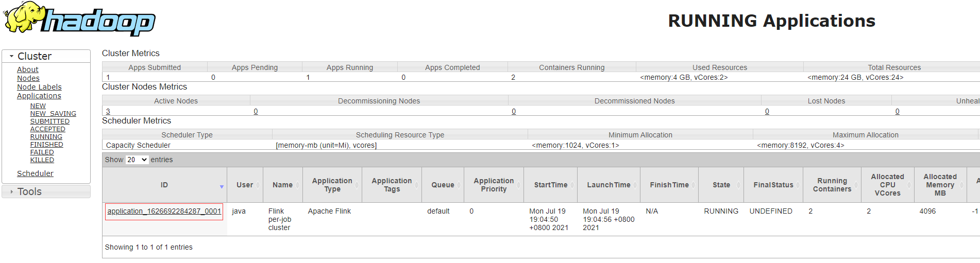Sort table by ID column arrow
The height and width of the screenshot is (263, 980).
(x=222, y=186)
